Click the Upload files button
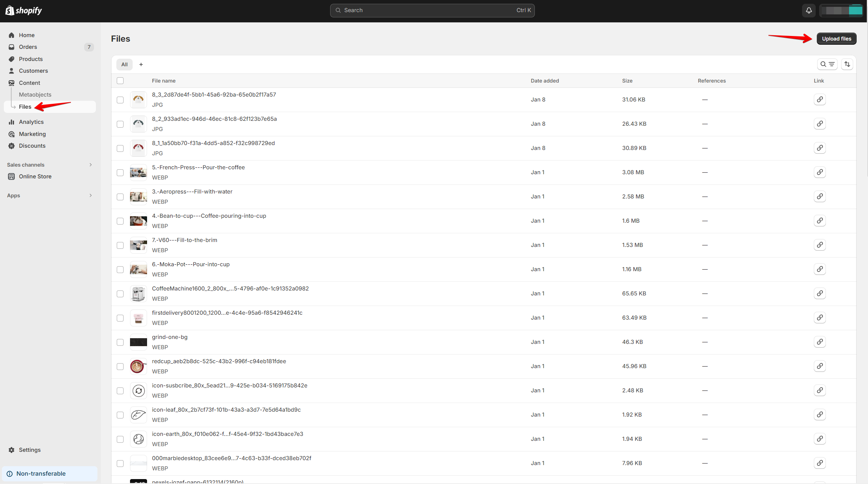868x484 pixels. [x=836, y=39]
